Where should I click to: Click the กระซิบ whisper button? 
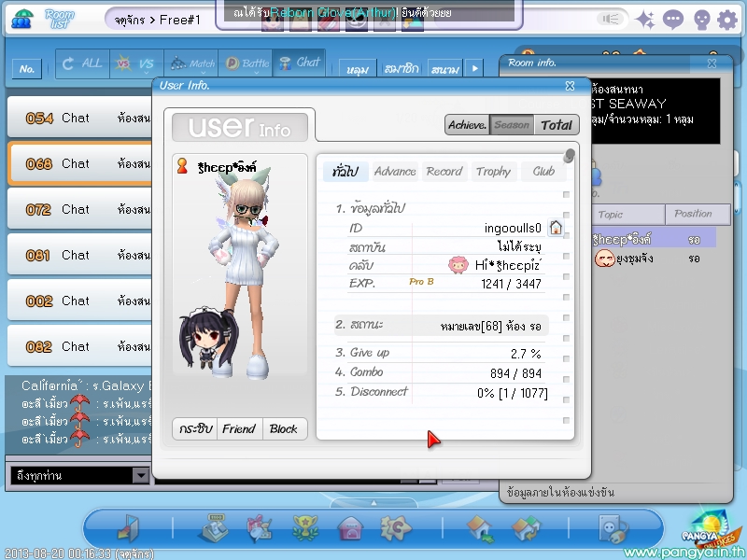click(195, 429)
